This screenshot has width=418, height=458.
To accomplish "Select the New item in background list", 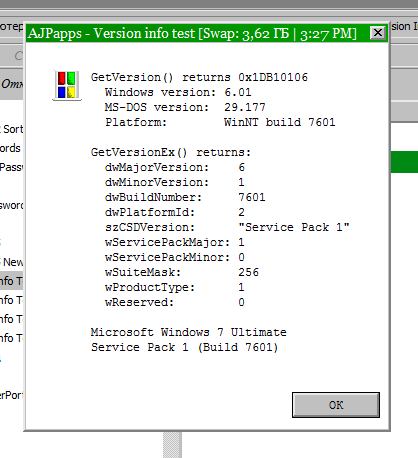I will tap(12, 262).
